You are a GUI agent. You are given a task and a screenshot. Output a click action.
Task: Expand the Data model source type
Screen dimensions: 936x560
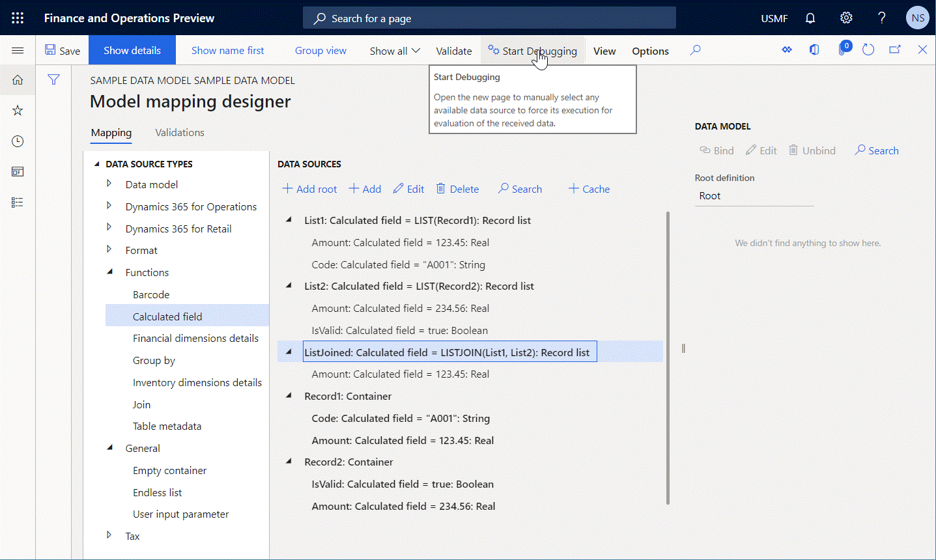pos(109,184)
